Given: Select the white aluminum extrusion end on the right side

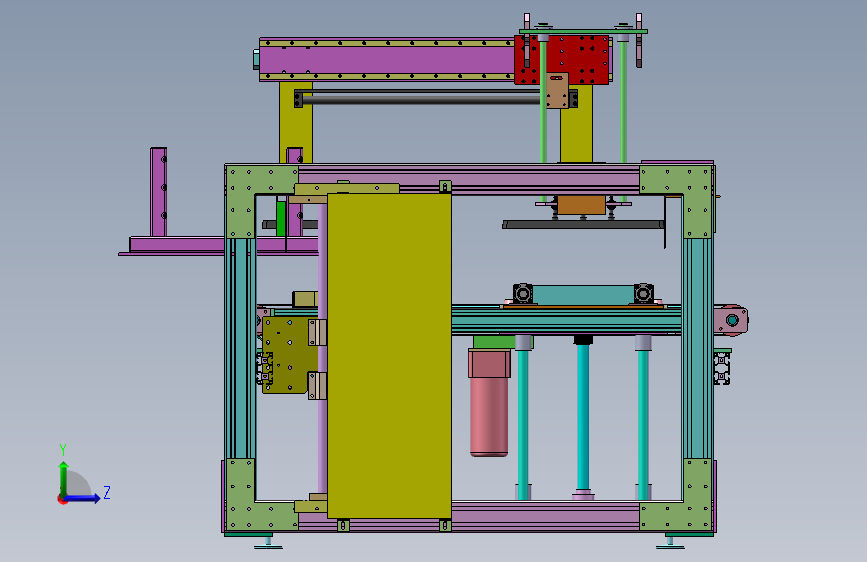Looking at the screenshot, I should point(722,369).
